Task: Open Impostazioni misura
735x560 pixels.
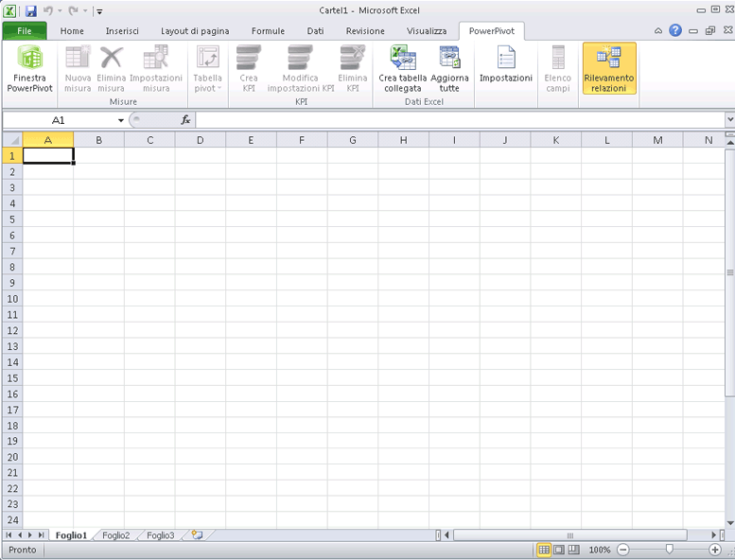Action: pyautogui.click(x=156, y=68)
